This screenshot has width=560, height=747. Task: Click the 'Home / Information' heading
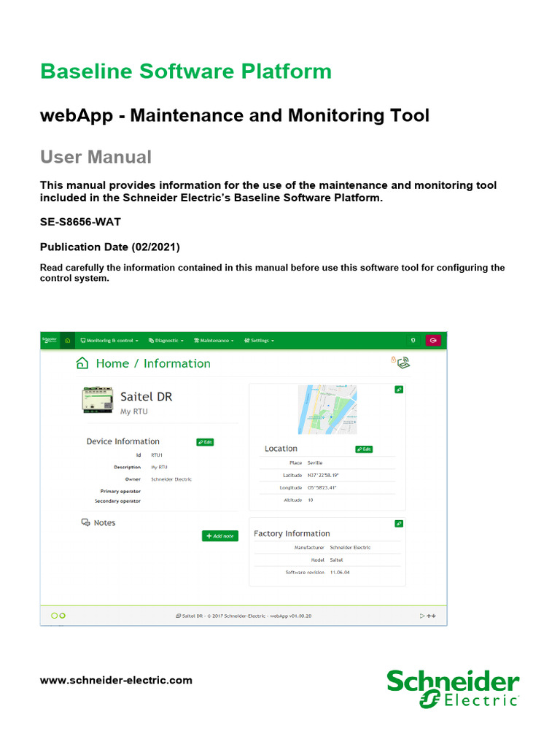pyautogui.click(x=153, y=363)
